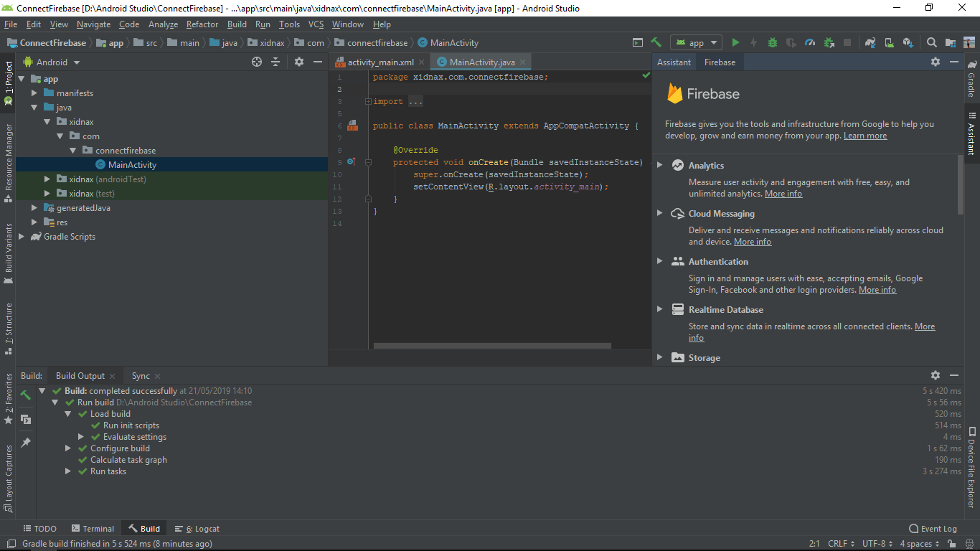This screenshot has height=551, width=980.
Task: Click the UTF-8 encoding selector in status bar
Action: coord(878,544)
